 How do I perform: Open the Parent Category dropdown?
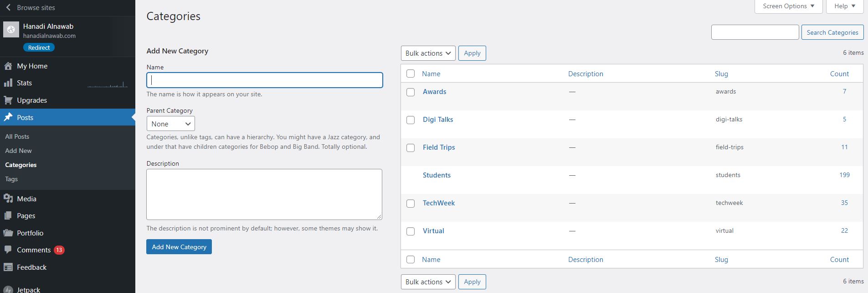170,124
